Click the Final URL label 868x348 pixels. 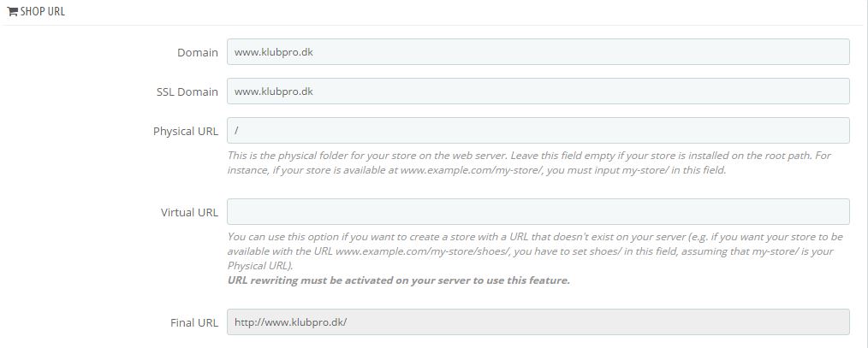[x=194, y=322]
